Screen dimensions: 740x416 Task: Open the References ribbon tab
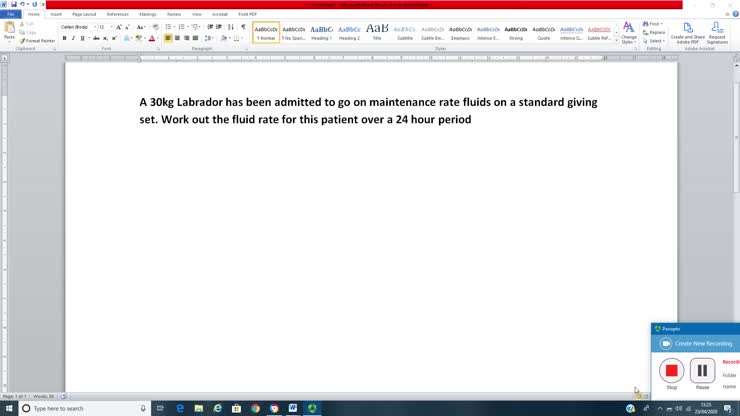[117, 14]
